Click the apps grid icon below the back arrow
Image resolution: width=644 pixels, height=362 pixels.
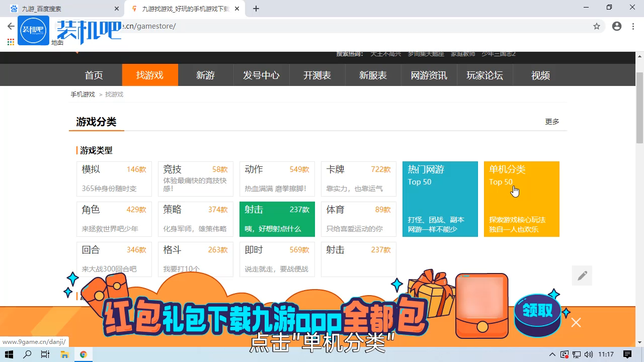tap(10, 41)
